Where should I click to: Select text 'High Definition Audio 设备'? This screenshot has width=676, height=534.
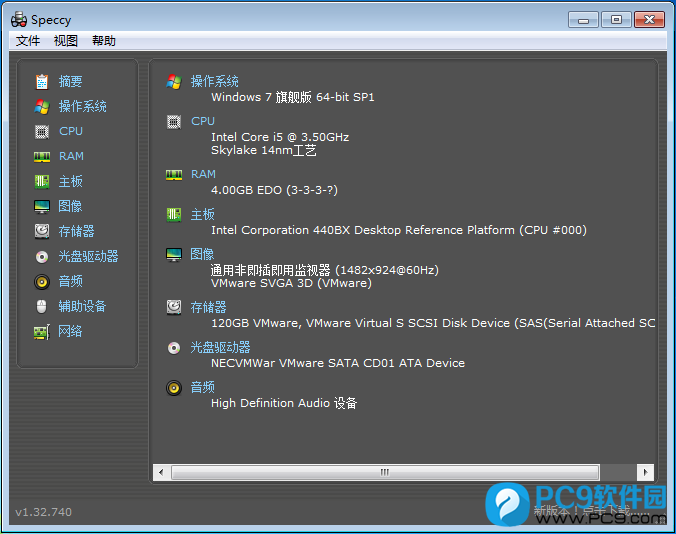coord(284,403)
